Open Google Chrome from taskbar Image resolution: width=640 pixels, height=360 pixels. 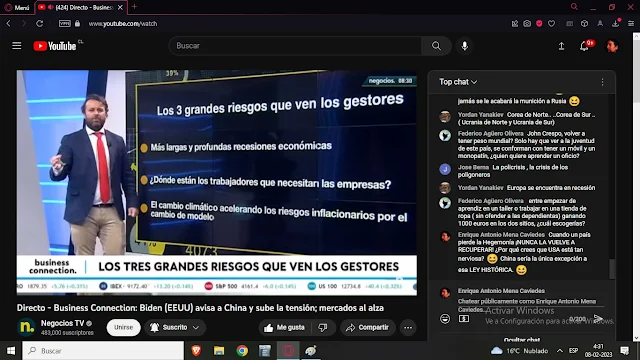242,351
